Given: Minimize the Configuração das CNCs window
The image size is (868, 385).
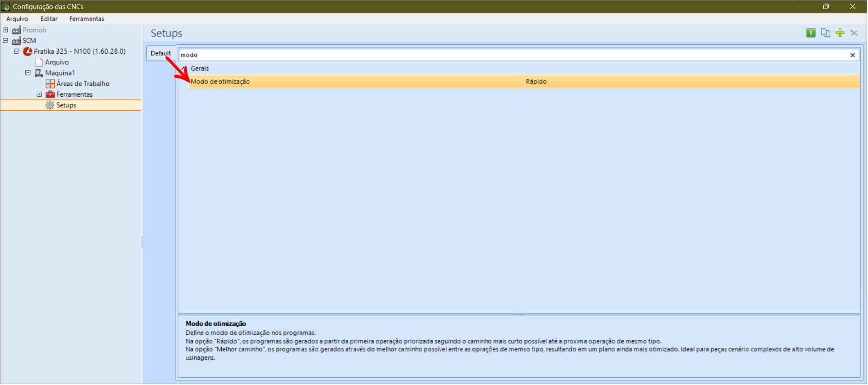Looking at the screenshot, I should (x=800, y=6).
